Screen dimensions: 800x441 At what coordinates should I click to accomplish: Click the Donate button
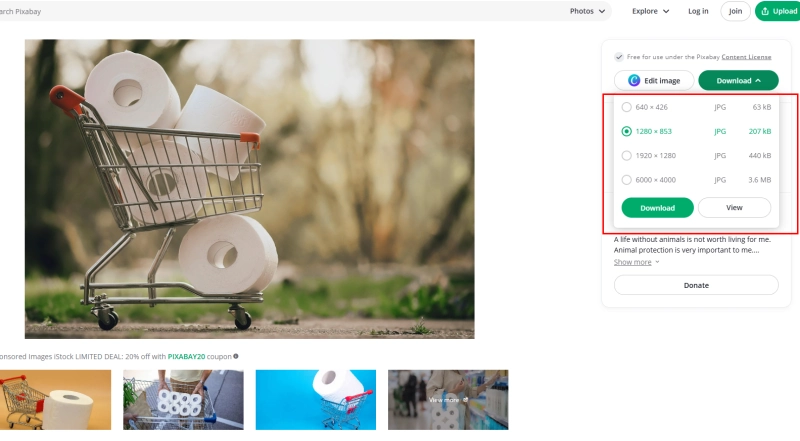click(x=696, y=285)
